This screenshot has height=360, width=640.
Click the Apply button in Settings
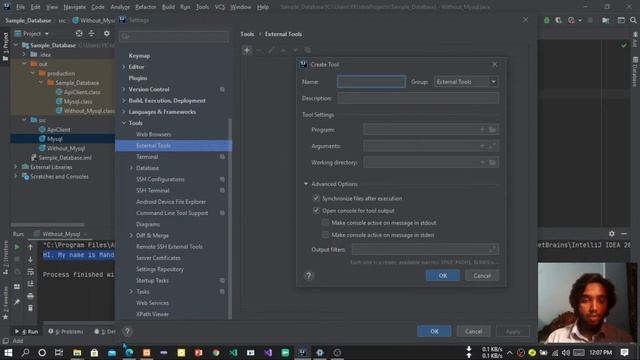(x=513, y=331)
